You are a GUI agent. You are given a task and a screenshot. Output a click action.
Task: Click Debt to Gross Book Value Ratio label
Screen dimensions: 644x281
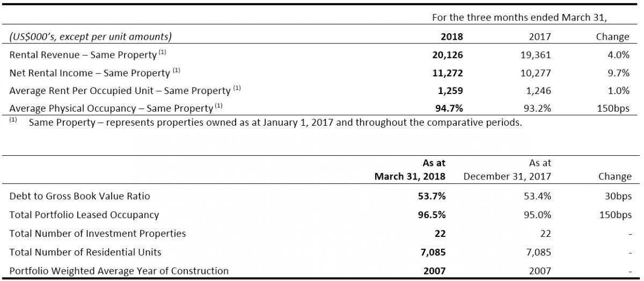79,196
